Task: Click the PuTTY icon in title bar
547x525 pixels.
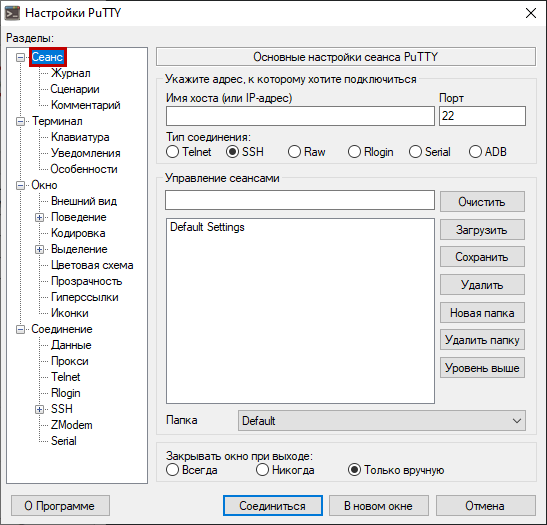Action: click(x=12, y=13)
